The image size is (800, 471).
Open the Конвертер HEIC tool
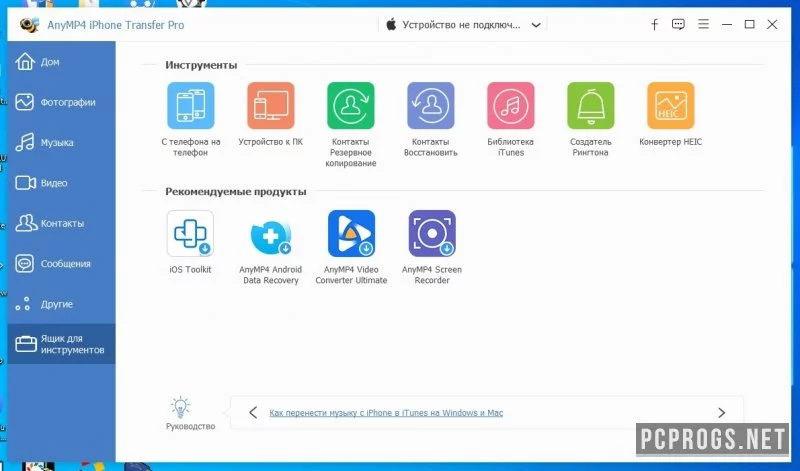click(671, 106)
